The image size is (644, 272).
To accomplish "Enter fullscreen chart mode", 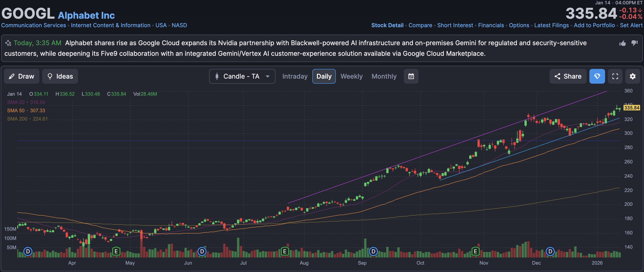I will 615,76.
